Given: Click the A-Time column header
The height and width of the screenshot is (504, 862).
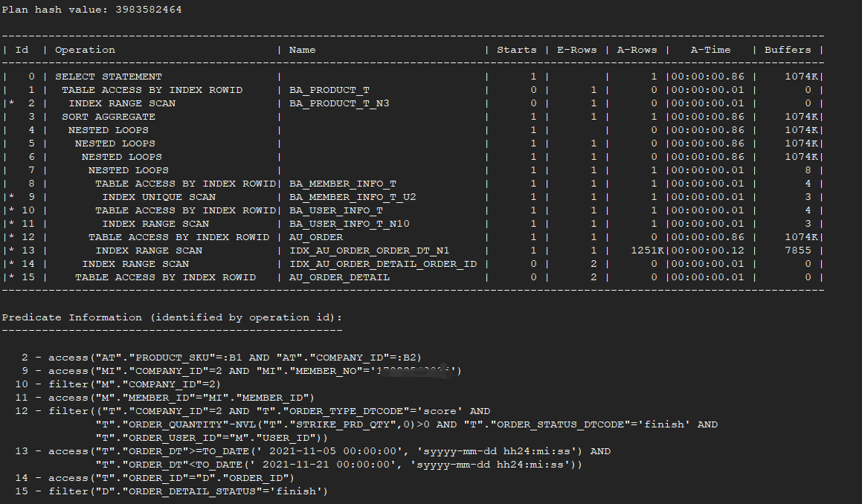Looking at the screenshot, I should [710, 50].
